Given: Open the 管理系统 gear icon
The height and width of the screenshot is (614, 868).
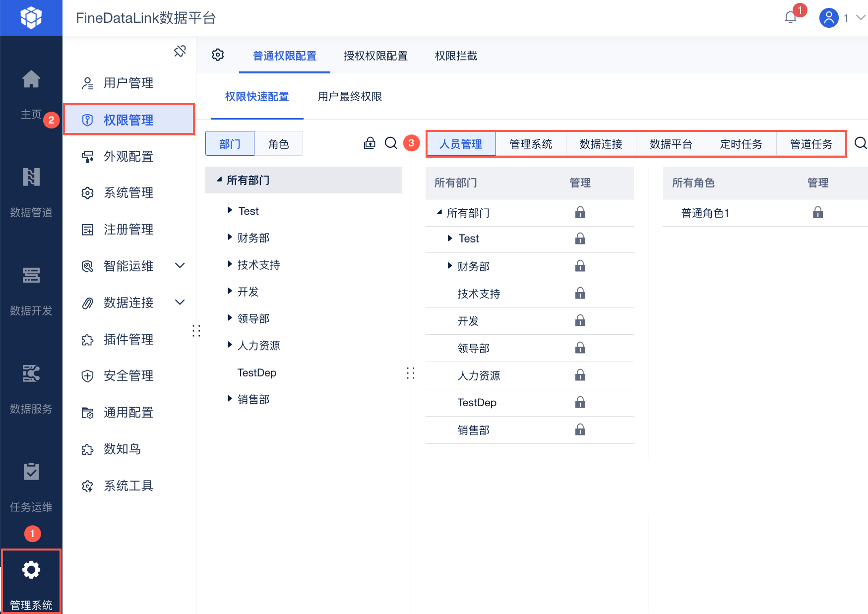Looking at the screenshot, I should [31, 569].
